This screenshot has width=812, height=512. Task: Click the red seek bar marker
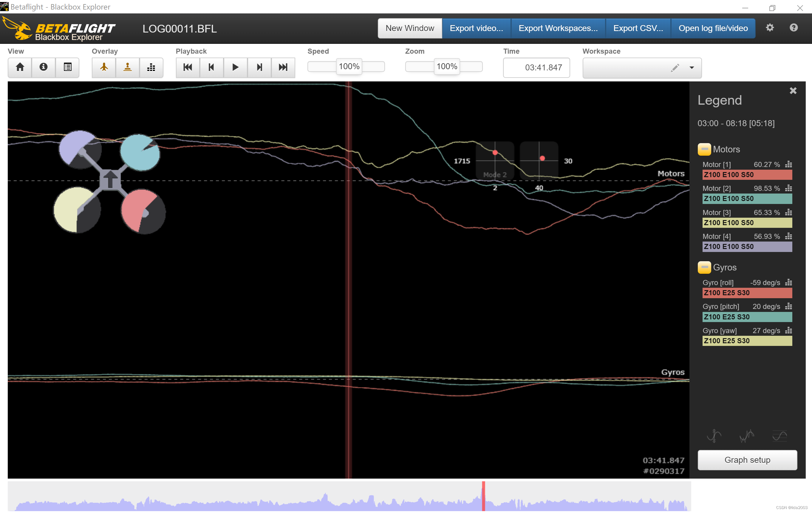483,496
